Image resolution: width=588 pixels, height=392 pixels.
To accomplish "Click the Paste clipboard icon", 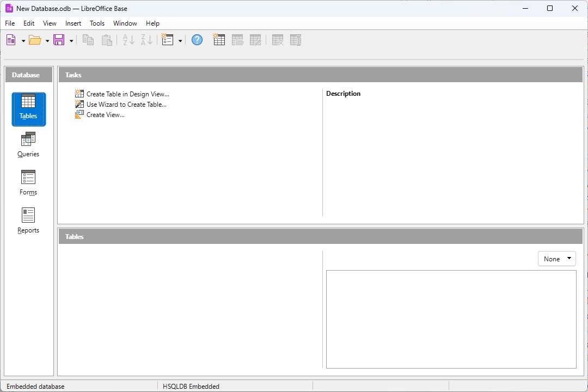I will (x=107, y=40).
